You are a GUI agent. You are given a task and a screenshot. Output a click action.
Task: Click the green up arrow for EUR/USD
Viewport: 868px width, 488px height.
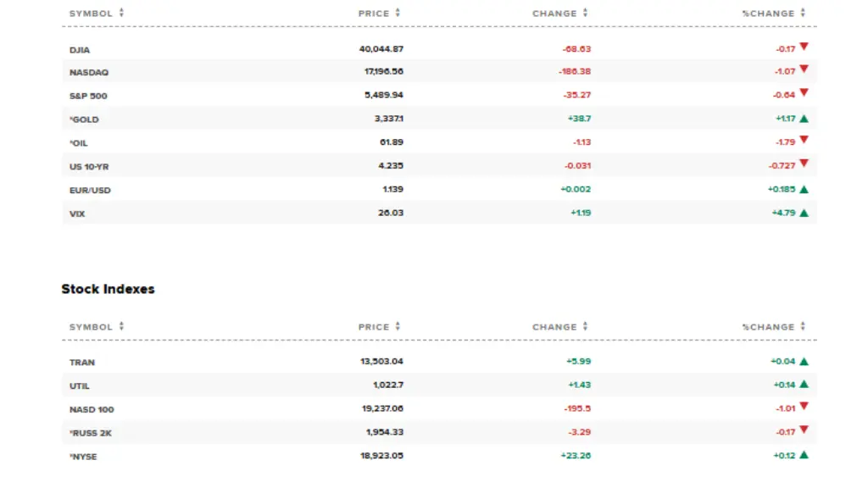[x=804, y=189]
